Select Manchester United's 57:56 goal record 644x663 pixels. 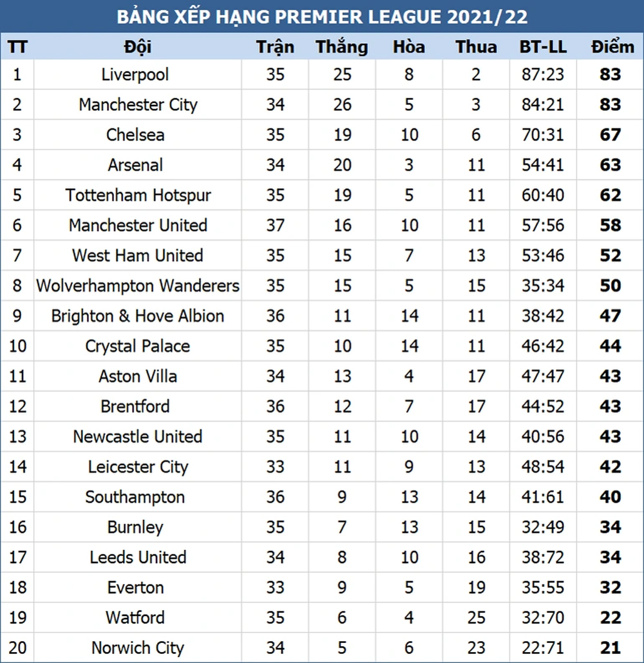click(x=543, y=226)
